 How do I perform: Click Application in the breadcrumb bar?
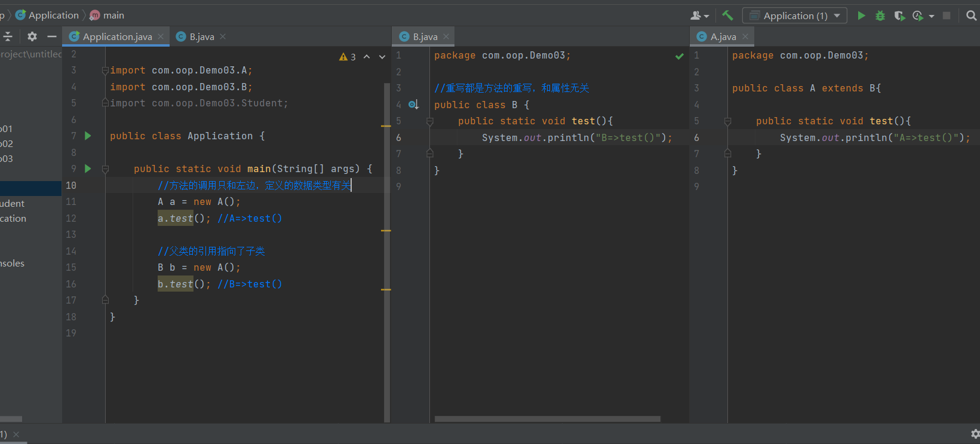pyautogui.click(x=47, y=15)
